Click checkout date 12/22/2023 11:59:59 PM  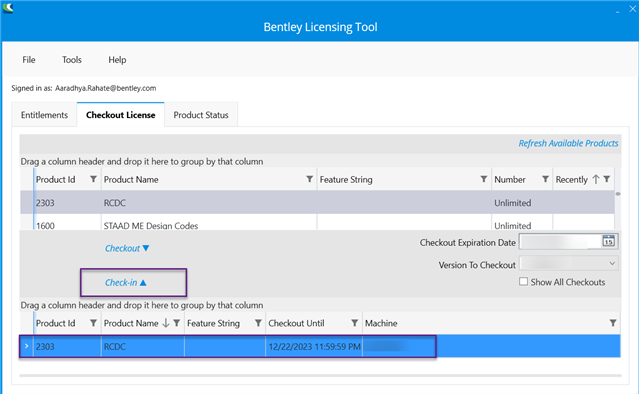pos(314,347)
